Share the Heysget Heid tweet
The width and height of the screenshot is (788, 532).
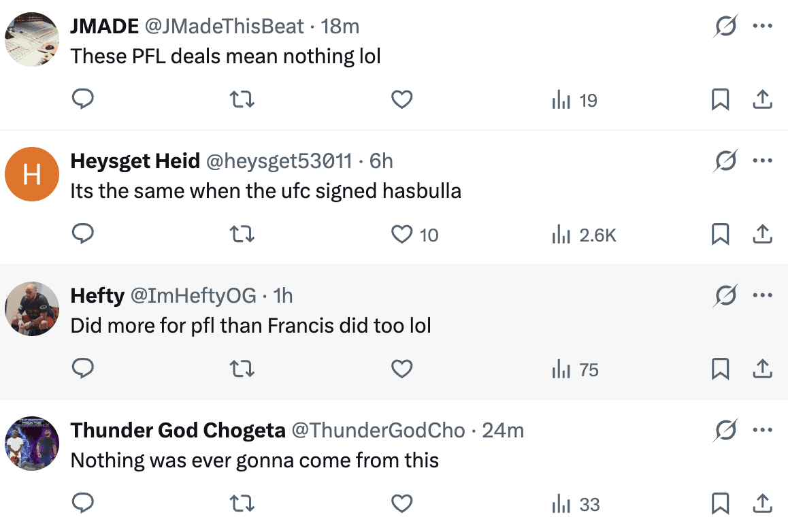(762, 235)
